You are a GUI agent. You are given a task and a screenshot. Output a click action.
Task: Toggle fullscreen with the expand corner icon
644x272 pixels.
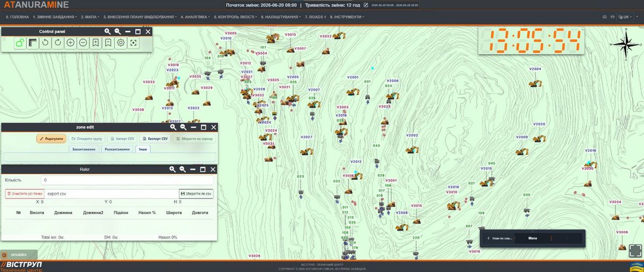click(x=635, y=250)
